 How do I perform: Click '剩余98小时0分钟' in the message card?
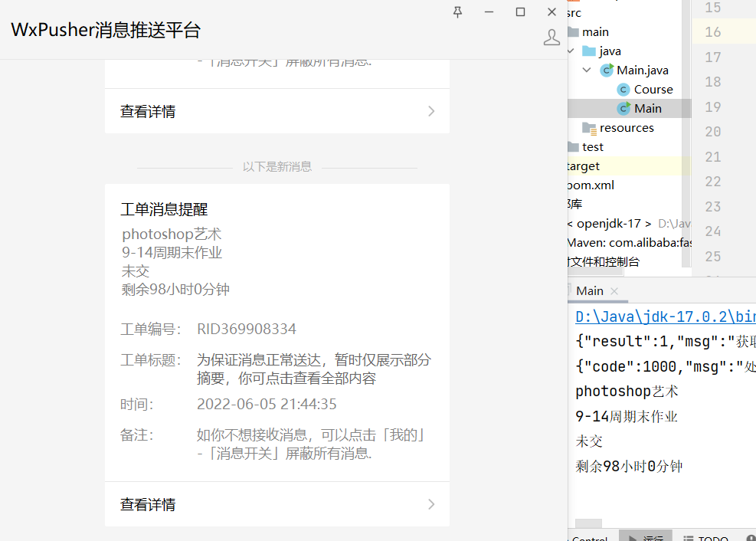pos(175,290)
